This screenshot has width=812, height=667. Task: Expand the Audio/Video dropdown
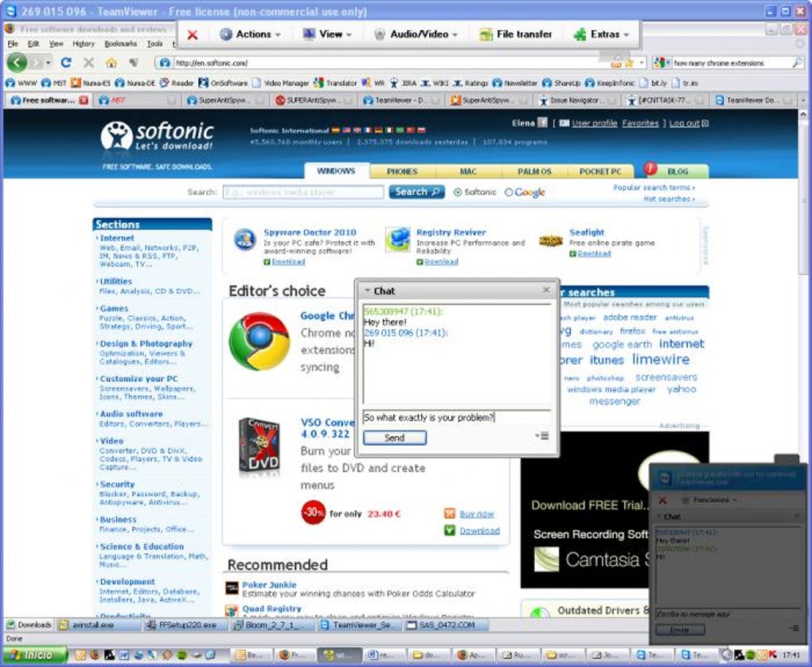click(x=416, y=34)
